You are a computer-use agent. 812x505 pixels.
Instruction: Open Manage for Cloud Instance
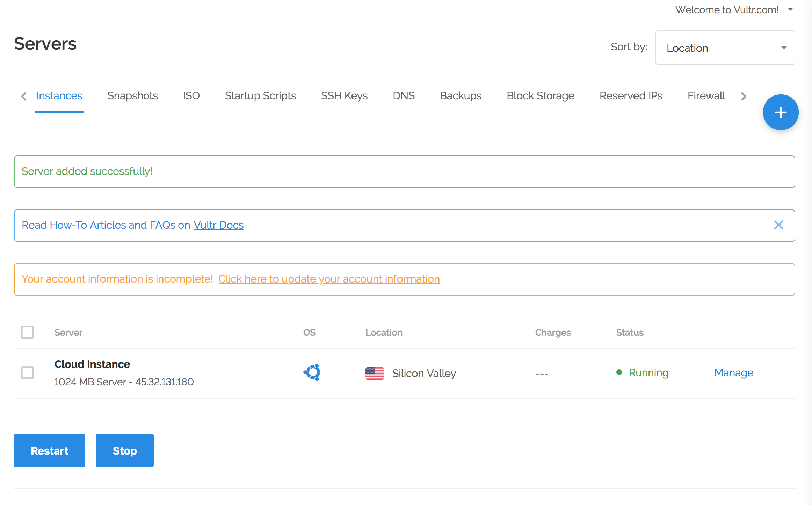pos(734,373)
